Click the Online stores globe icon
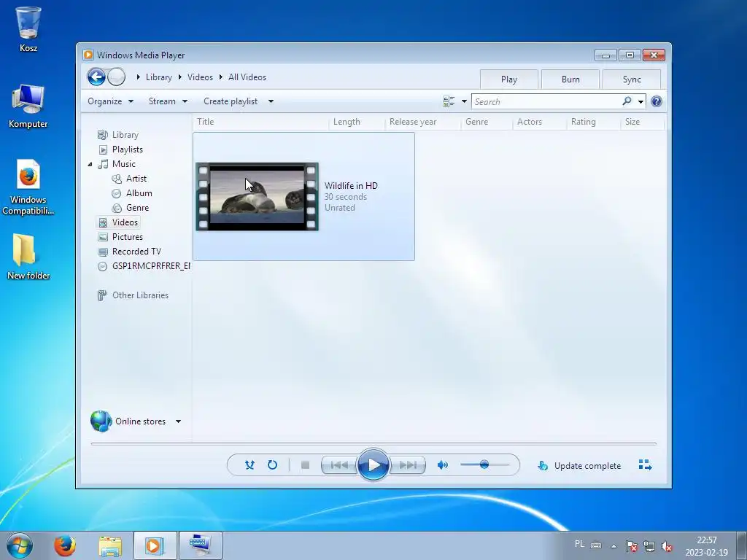The height and width of the screenshot is (560, 747). click(x=101, y=421)
